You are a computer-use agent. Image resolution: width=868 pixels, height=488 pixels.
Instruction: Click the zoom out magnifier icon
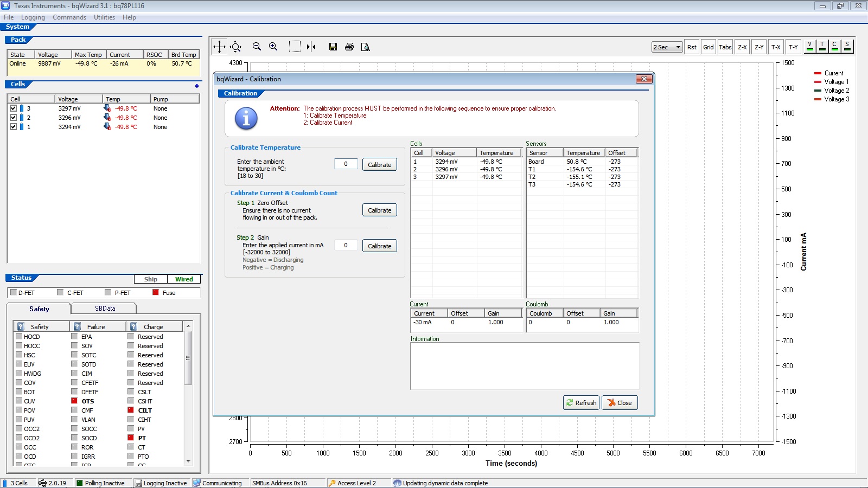point(257,47)
